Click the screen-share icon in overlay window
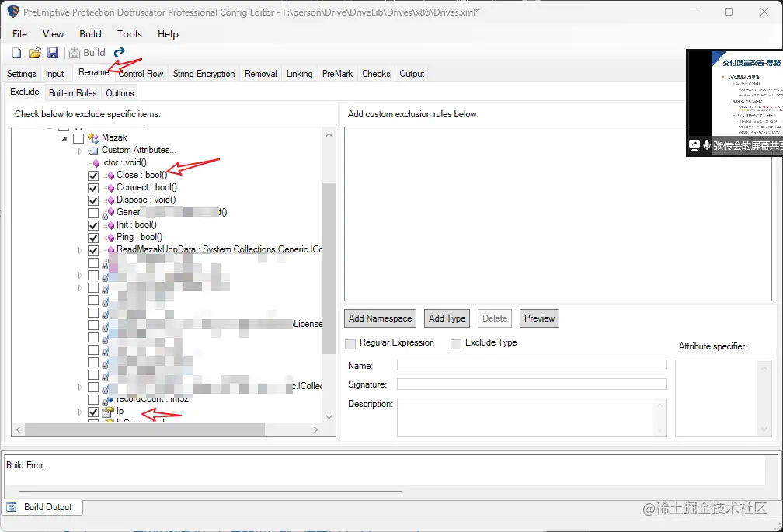Viewport: 783px width, 532px height. 694,145
